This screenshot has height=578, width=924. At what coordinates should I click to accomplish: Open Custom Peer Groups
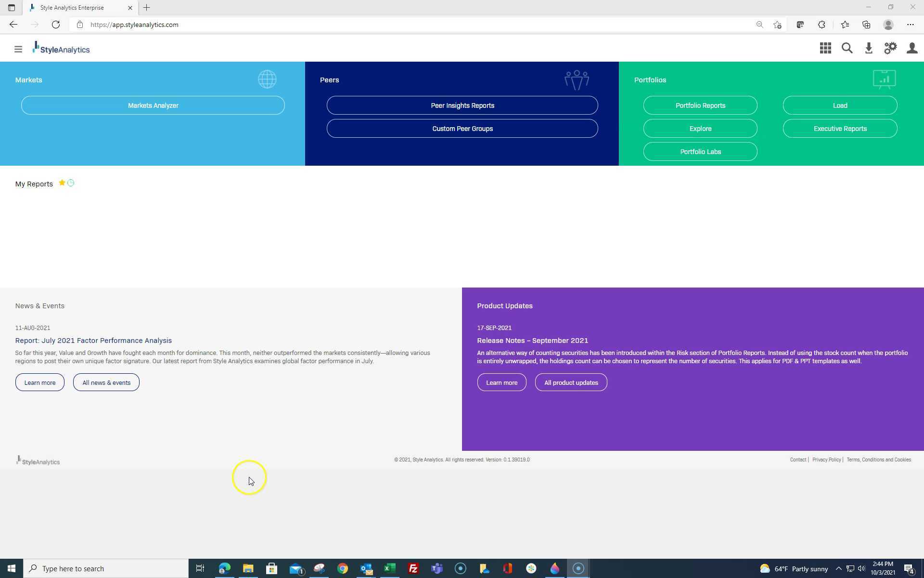(x=462, y=129)
